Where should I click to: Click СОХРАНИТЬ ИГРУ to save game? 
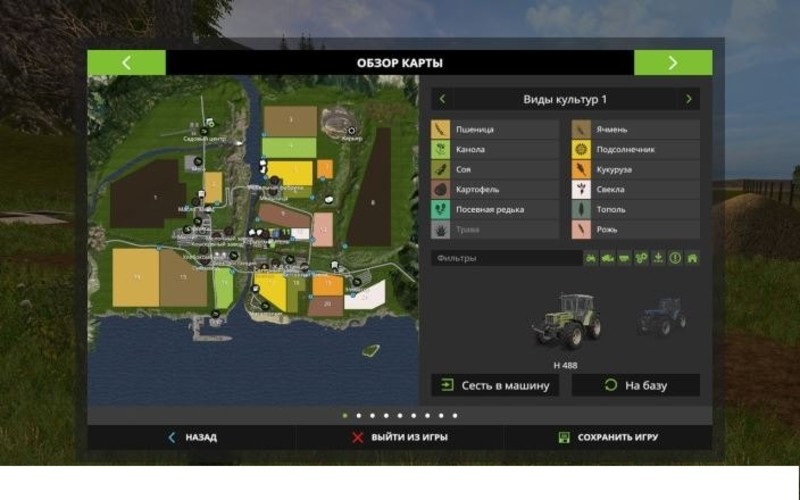pos(608,437)
